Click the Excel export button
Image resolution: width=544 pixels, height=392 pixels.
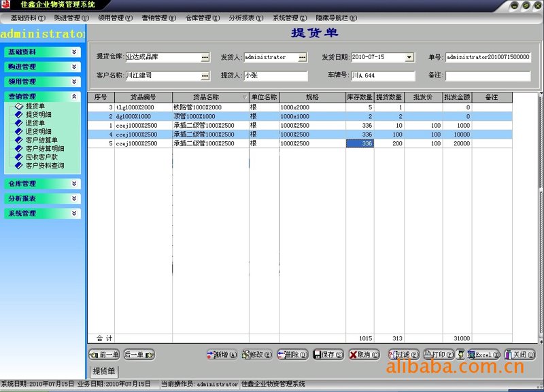483,355
